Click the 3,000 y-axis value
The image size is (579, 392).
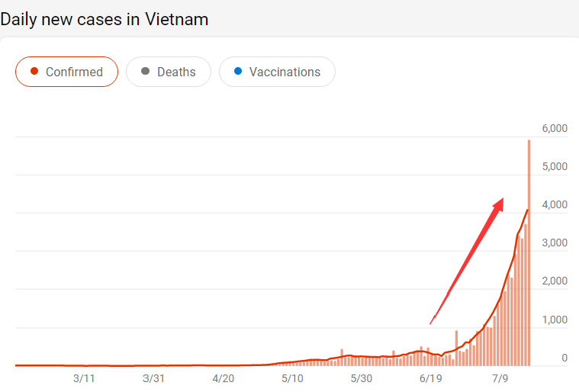tap(554, 243)
